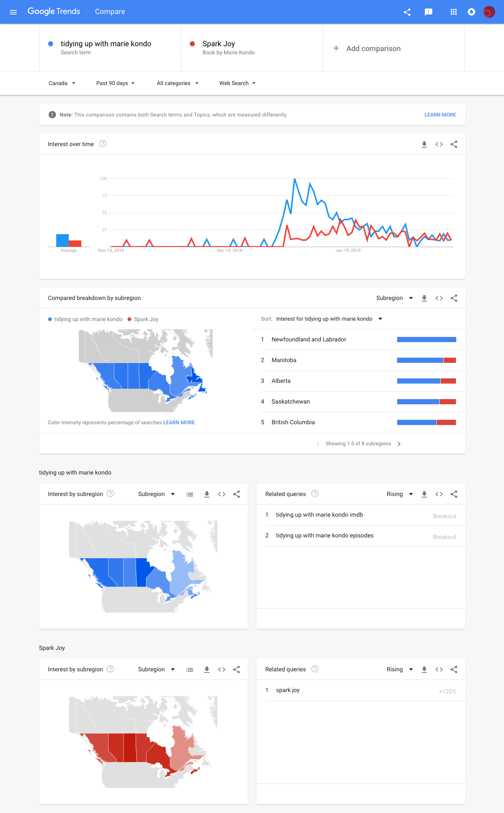
Task: Change the Sort by interest dropdown
Action: (329, 319)
